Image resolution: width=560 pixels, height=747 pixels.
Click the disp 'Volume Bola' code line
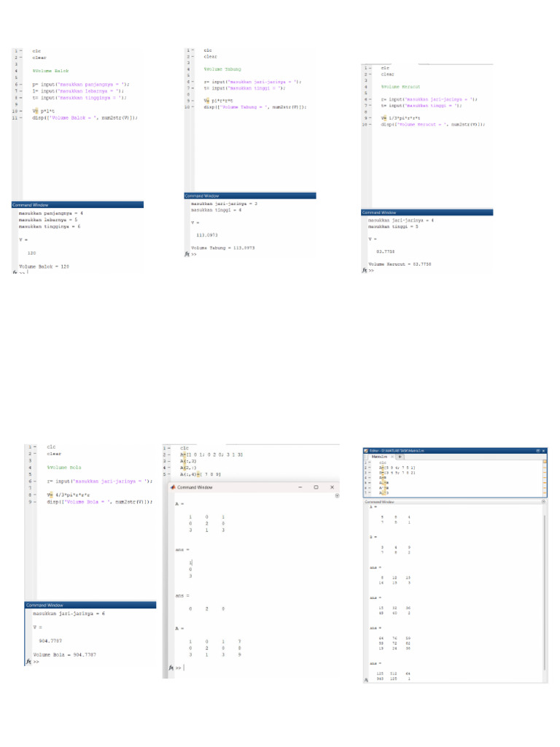[x=99, y=502]
